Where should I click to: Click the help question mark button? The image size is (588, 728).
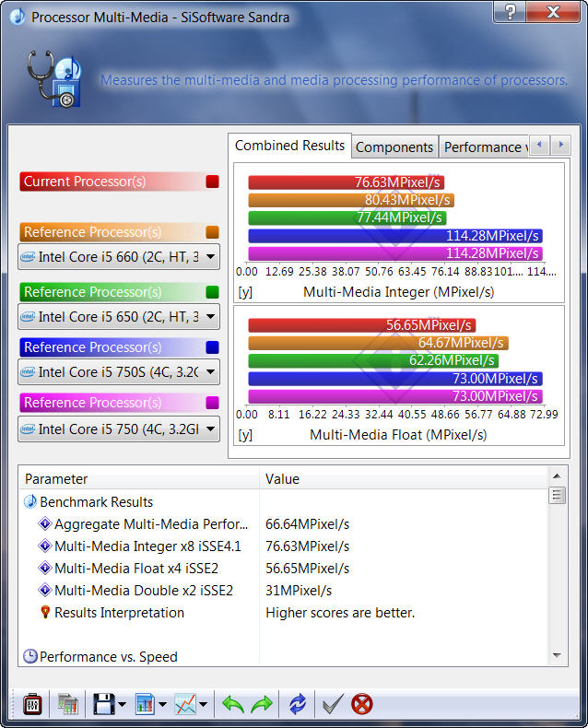pos(510,12)
